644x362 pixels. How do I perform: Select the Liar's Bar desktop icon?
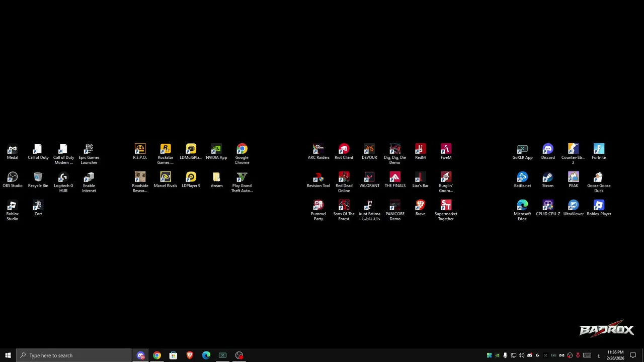click(x=420, y=180)
